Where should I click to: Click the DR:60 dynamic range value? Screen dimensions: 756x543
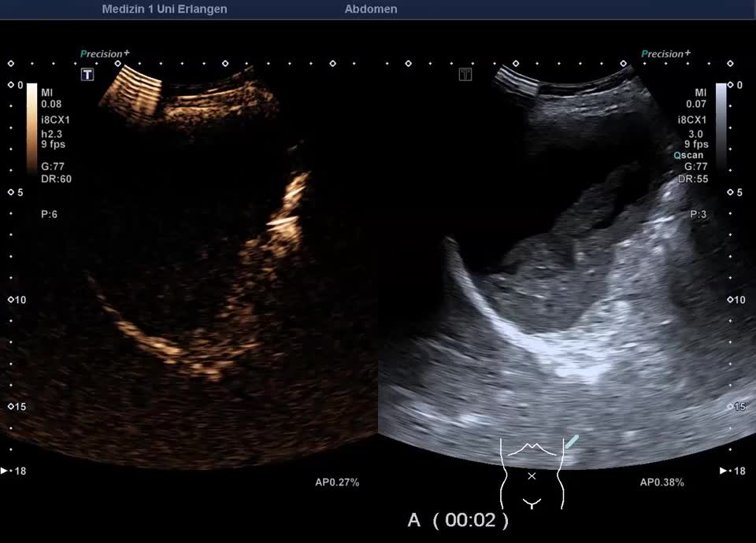[x=56, y=179]
